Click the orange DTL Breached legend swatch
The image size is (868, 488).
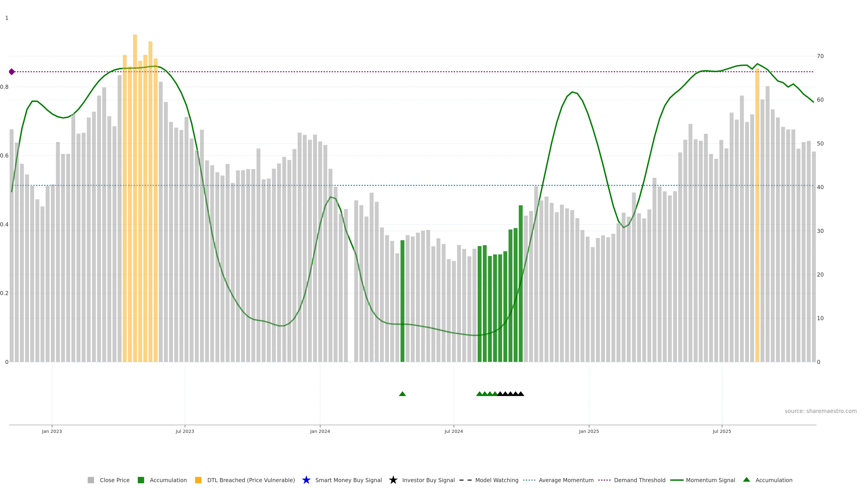[x=198, y=480]
